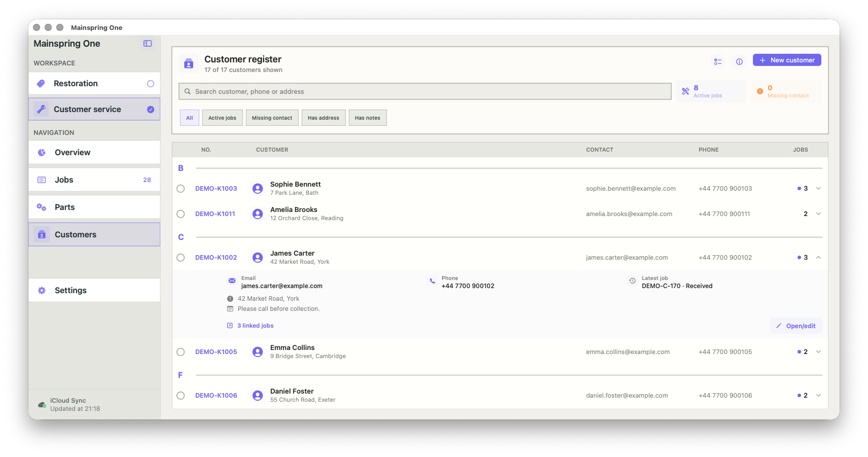Select the All filter tab

(x=190, y=118)
